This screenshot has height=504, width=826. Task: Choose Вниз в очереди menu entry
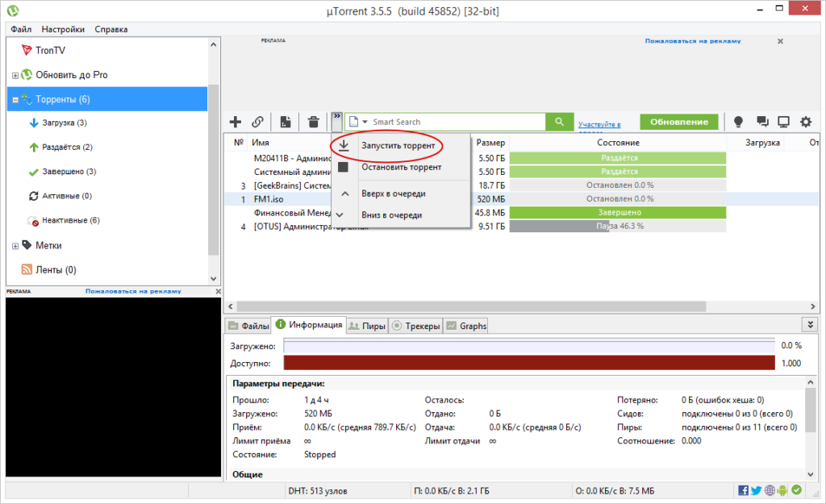click(400, 215)
